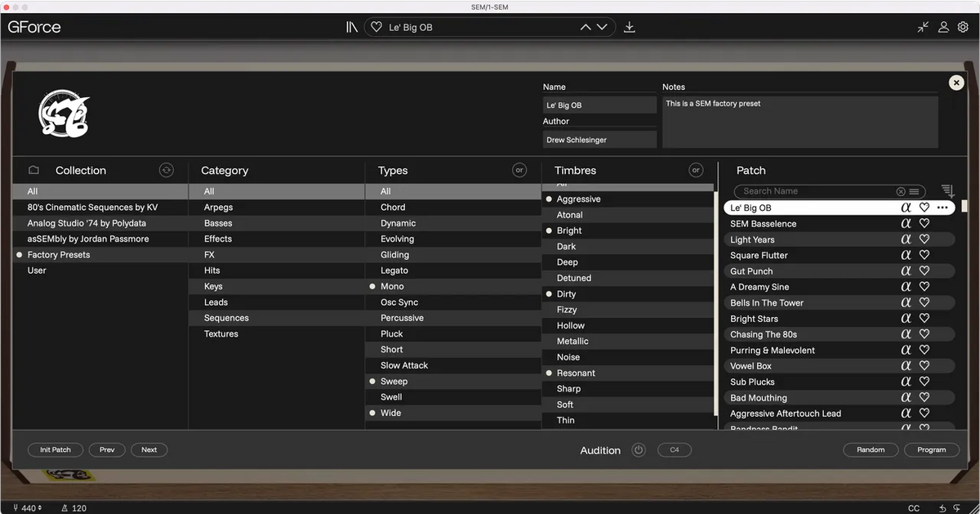
Task: Click the save/download preset icon
Action: [630, 27]
